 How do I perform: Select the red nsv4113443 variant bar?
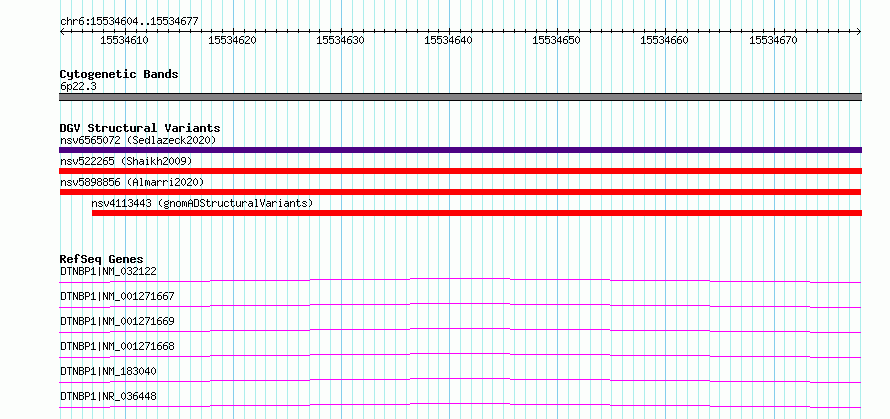[x=477, y=213]
